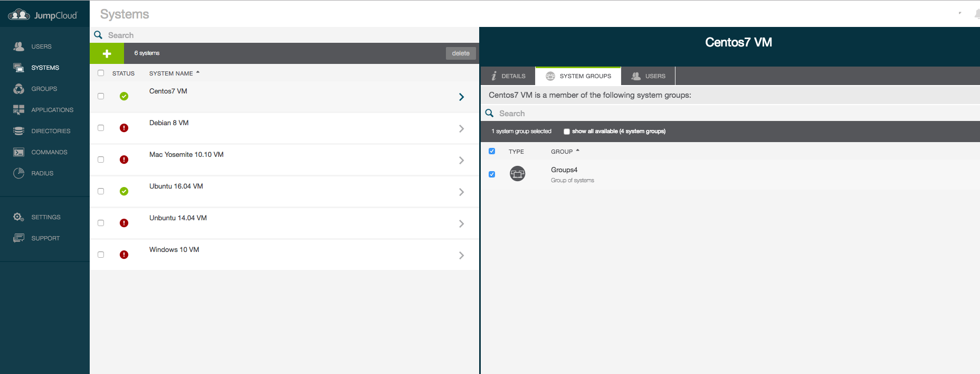This screenshot has height=374, width=980.
Task: Open Settings from the sidebar
Action: click(x=45, y=217)
